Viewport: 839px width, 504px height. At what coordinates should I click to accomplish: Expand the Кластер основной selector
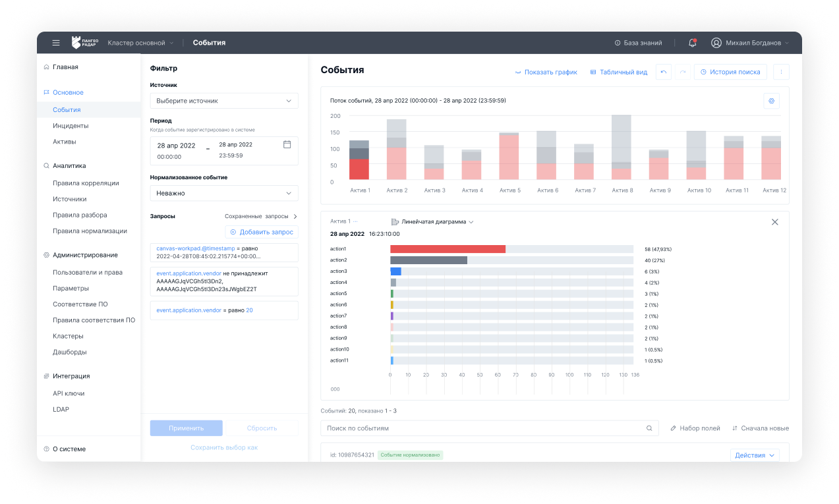click(140, 43)
